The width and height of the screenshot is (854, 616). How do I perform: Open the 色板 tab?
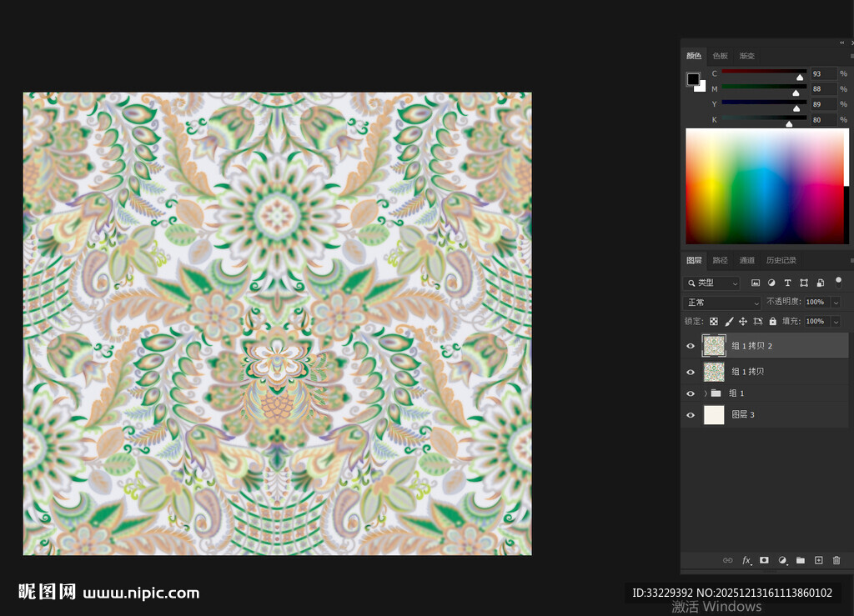[x=720, y=56]
